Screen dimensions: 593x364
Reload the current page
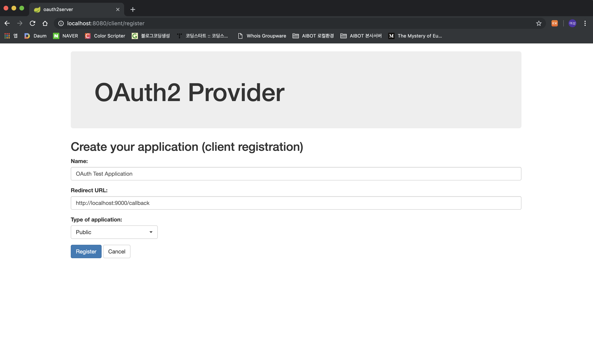pyautogui.click(x=32, y=23)
